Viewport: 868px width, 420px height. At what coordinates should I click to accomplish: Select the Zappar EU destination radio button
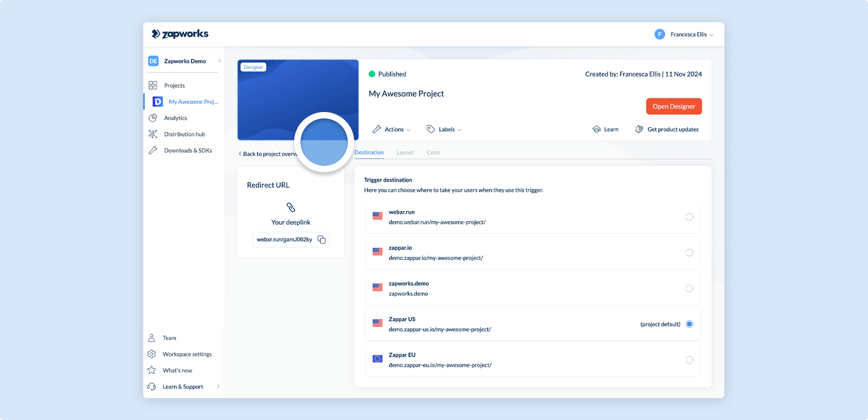tap(689, 360)
